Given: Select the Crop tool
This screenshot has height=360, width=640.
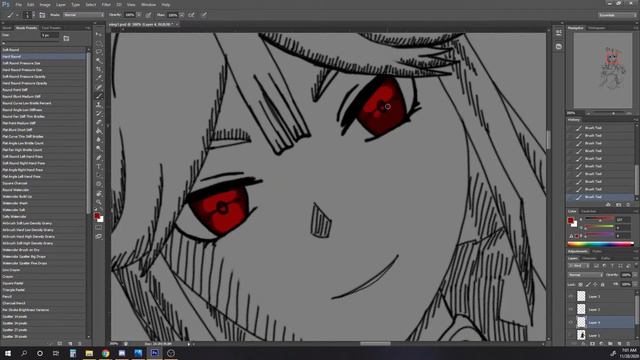Looking at the screenshot, I should click(99, 69).
